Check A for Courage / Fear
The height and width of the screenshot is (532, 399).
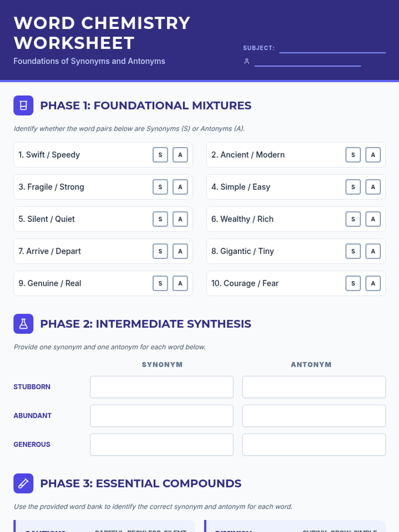point(373,283)
